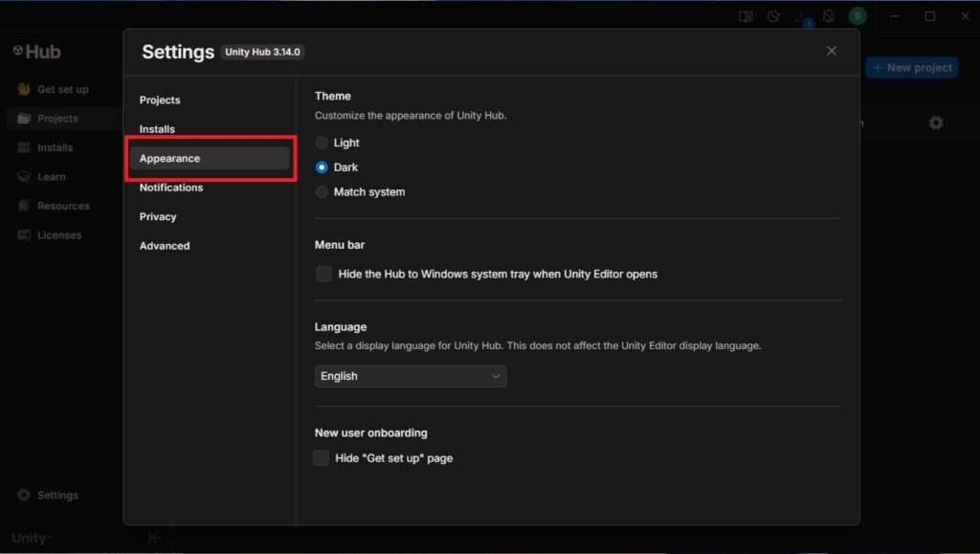Click Licenses label in Hub sidebar
Viewport: 980px width, 554px height.
click(x=59, y=234)
